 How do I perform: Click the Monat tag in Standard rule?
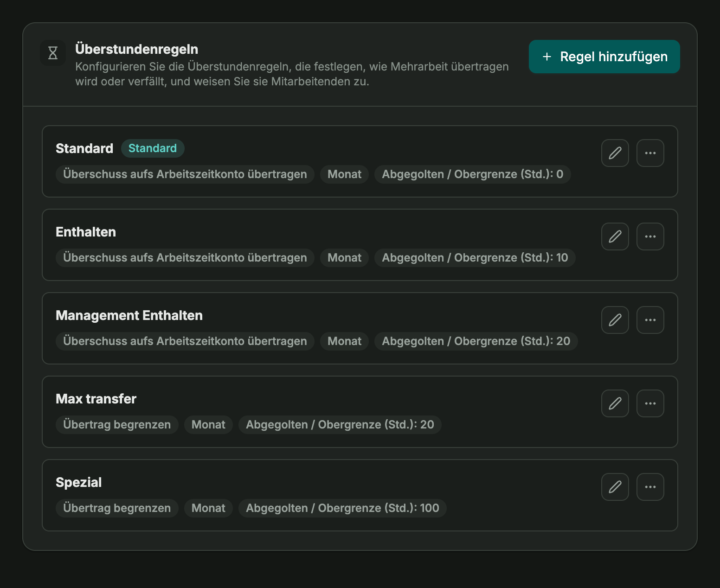[x=344, y=174]
